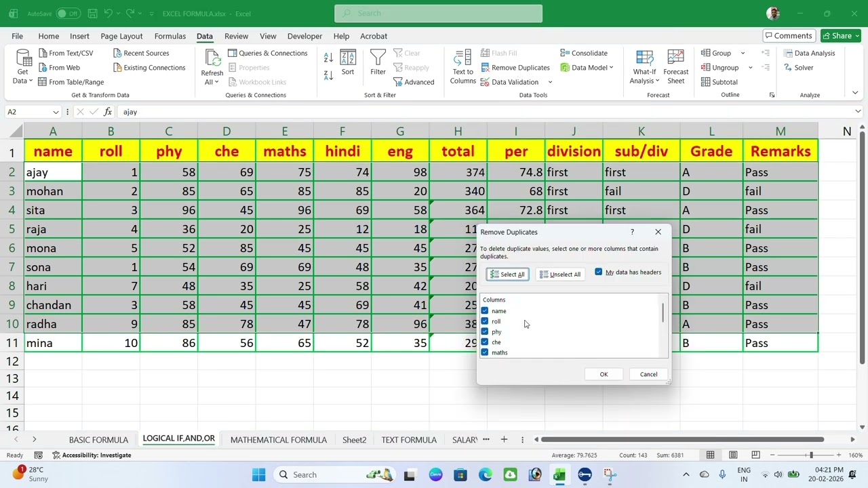Uncheck the maths column checkbox
Viewport: 868px width, 488px height.
pos(485,352)
